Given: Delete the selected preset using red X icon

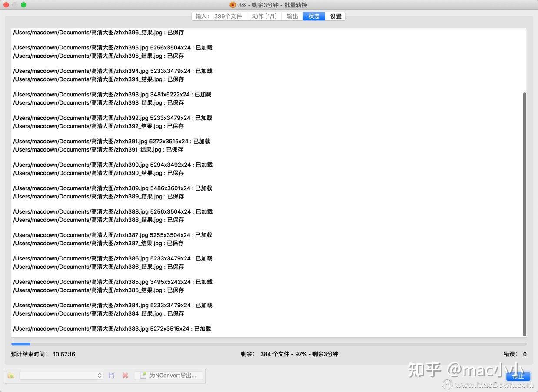Looking at the screenshot, I should point(125,376).
